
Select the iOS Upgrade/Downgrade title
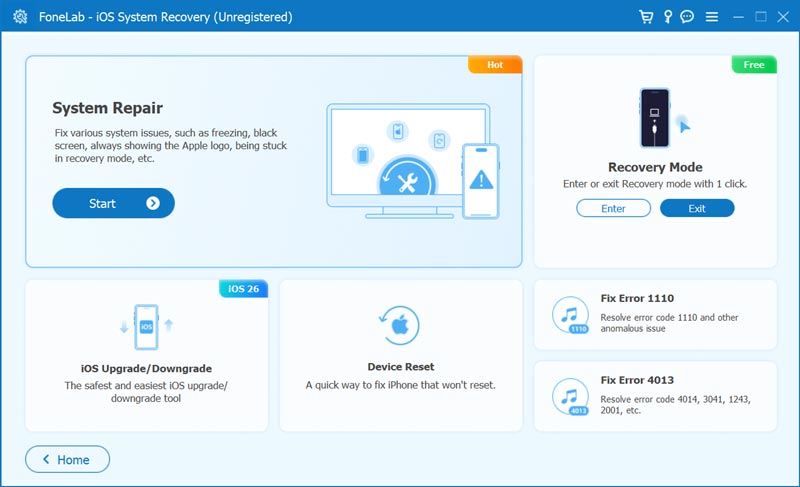(146, 368)
